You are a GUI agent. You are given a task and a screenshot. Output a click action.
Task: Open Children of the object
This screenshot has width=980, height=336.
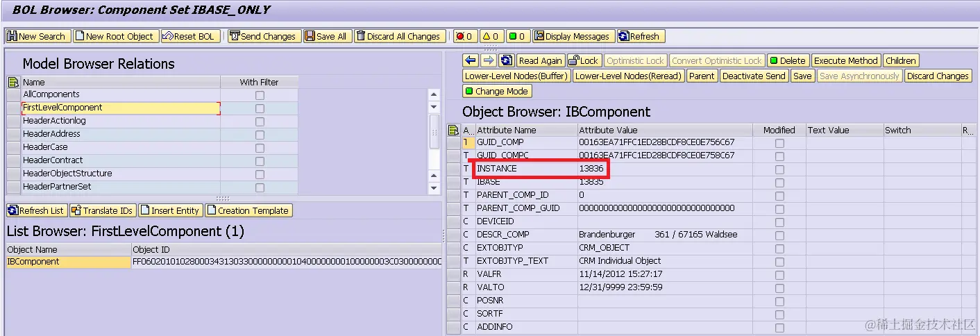(901, 60)
